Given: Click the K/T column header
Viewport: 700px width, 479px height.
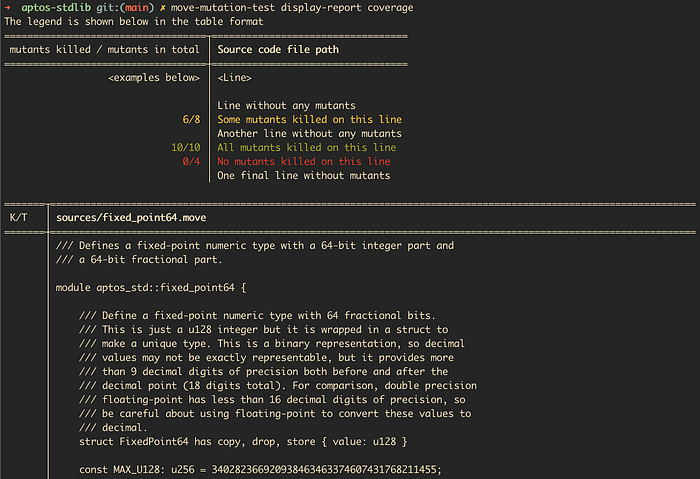Looking at the screenshot, I should coord(18,216).
